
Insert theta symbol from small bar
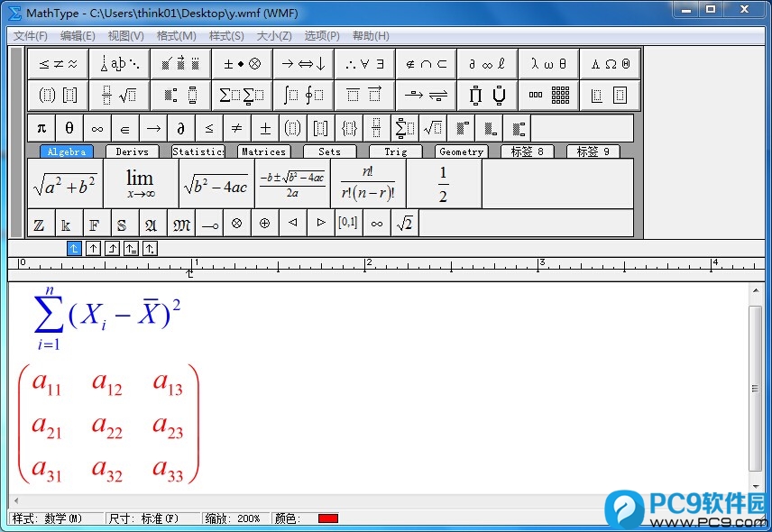69,128
